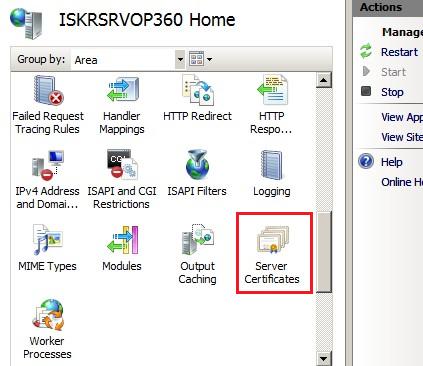
Task: Open the Modules feature
Action: (x=122, y=248)
